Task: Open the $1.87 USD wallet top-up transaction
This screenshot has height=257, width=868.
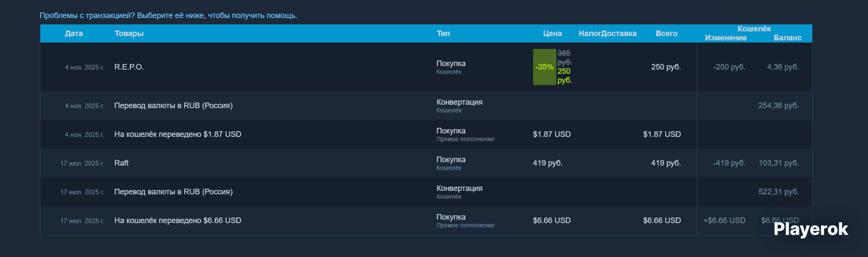Action: 426,135
